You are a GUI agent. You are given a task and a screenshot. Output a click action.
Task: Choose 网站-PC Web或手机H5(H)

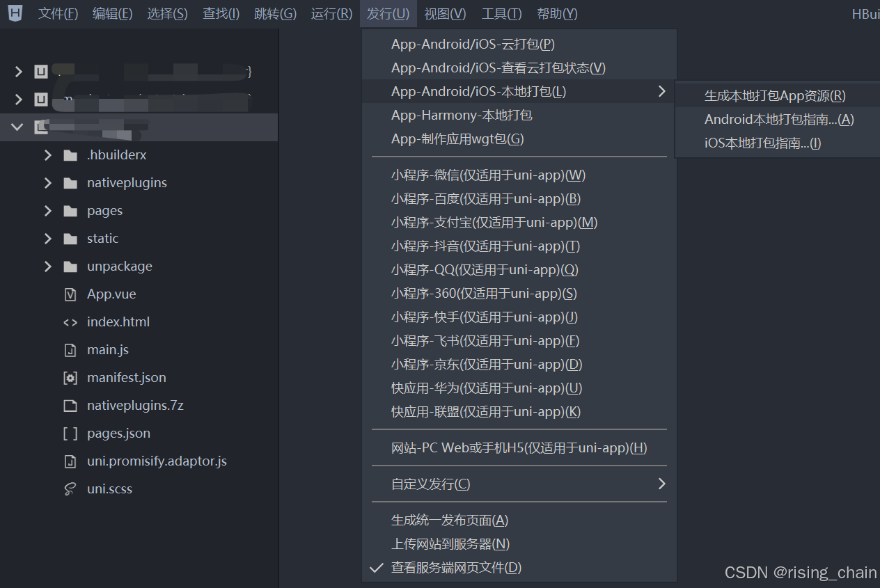pyautogui.click(x=519, y=447)
